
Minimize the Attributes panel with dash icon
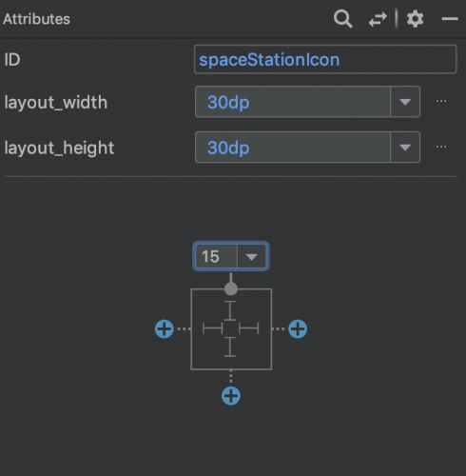point(450,19)
